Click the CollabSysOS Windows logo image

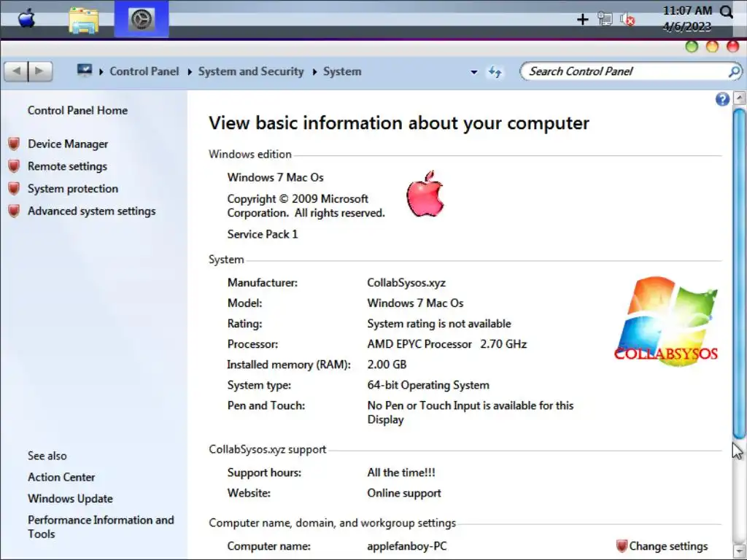click(x=666, y=321)
